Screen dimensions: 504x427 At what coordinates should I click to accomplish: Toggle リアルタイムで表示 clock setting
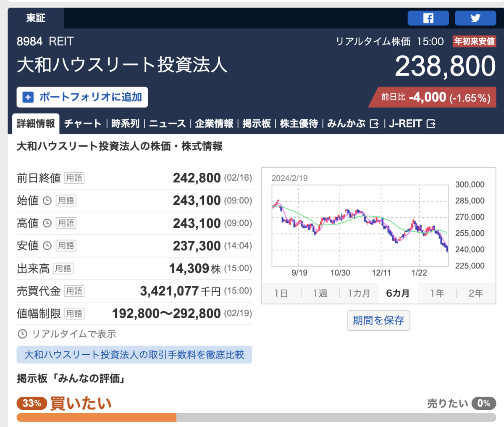(66, 334)
